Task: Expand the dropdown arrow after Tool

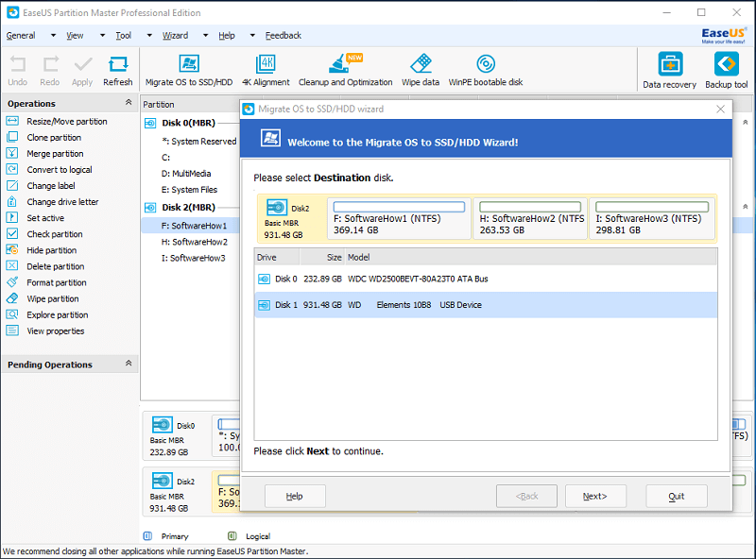Action: [149, 36]
